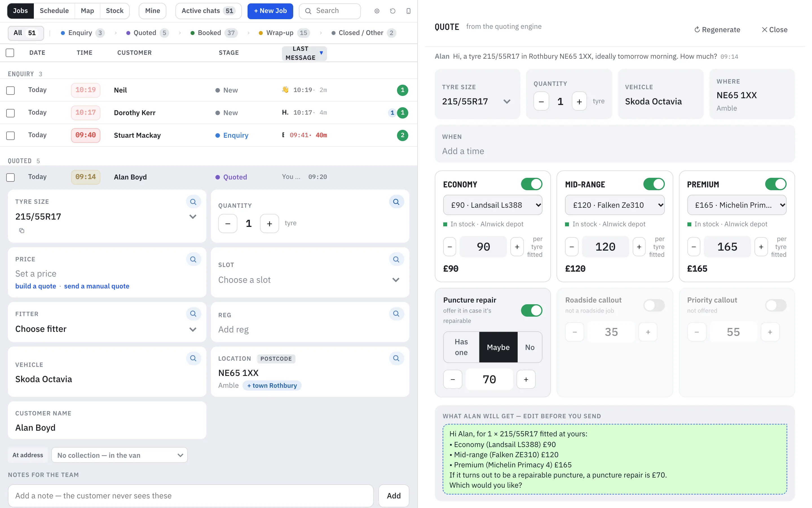812x508 pixels.
Task: Add town Rothbury chip
Action: [272, 385]
